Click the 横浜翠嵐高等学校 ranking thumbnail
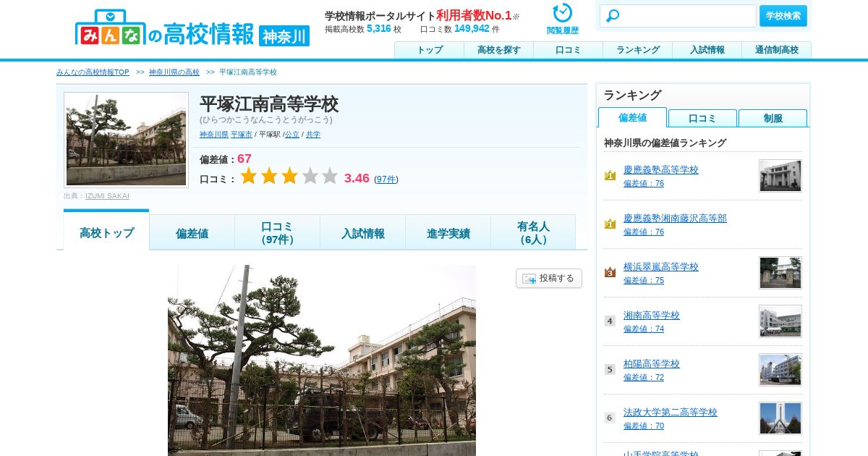 point(780,273)
